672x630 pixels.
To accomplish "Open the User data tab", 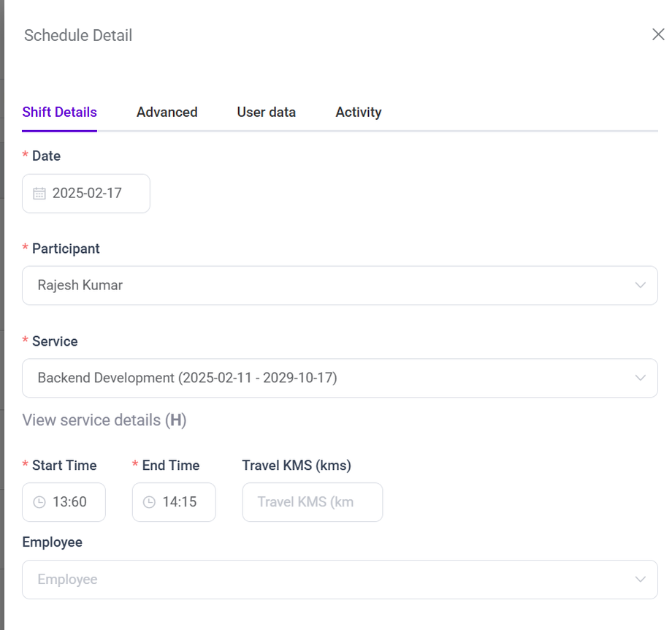I will (266, 113).
